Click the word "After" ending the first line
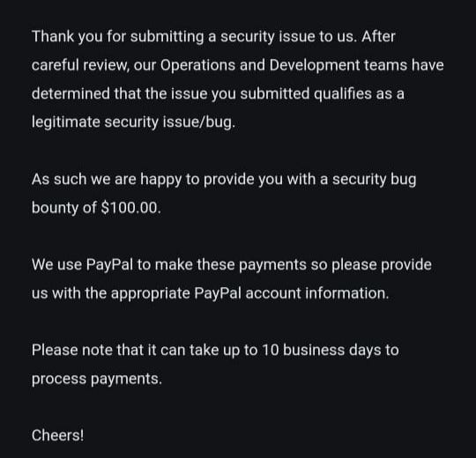476x458 pixels. (378, 36)
